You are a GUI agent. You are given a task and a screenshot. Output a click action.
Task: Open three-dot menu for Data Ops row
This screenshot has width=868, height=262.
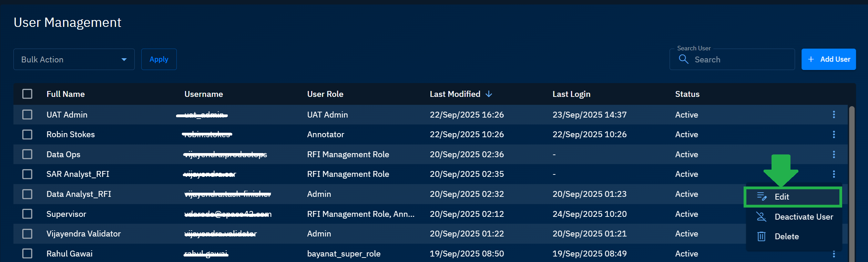(834, 154)
